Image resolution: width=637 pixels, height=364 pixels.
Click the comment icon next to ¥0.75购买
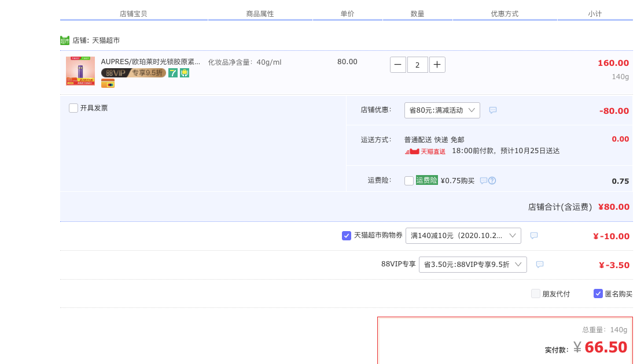pos(484,181)
